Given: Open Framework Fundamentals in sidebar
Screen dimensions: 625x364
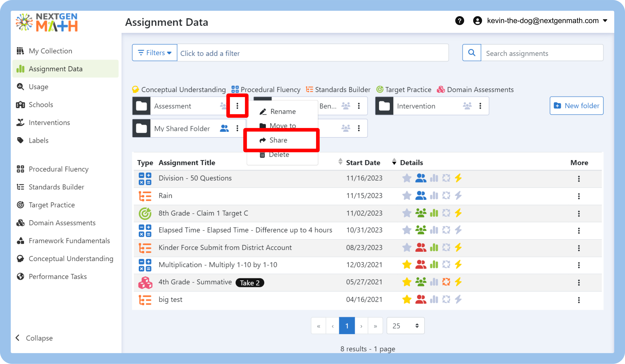Looking at the screenshot, I should pos(65,240).
